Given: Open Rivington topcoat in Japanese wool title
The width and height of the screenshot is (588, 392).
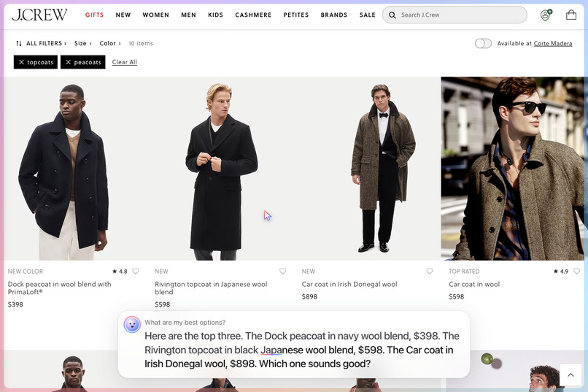Looking at the screenshot, I should click(211, 288).
